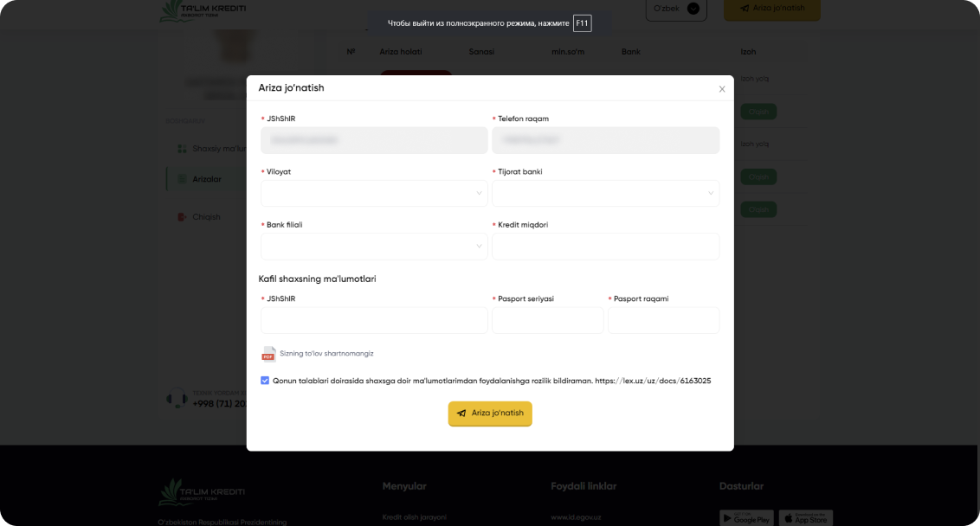
Task: Submit the form with the dialog's Ariza jo'natish button
Action: (490, 414)
